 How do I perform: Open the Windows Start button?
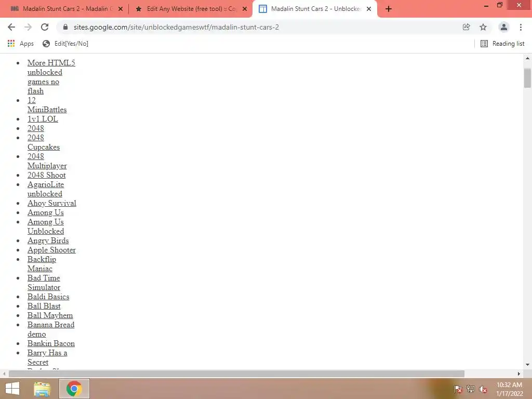[12, 389]
